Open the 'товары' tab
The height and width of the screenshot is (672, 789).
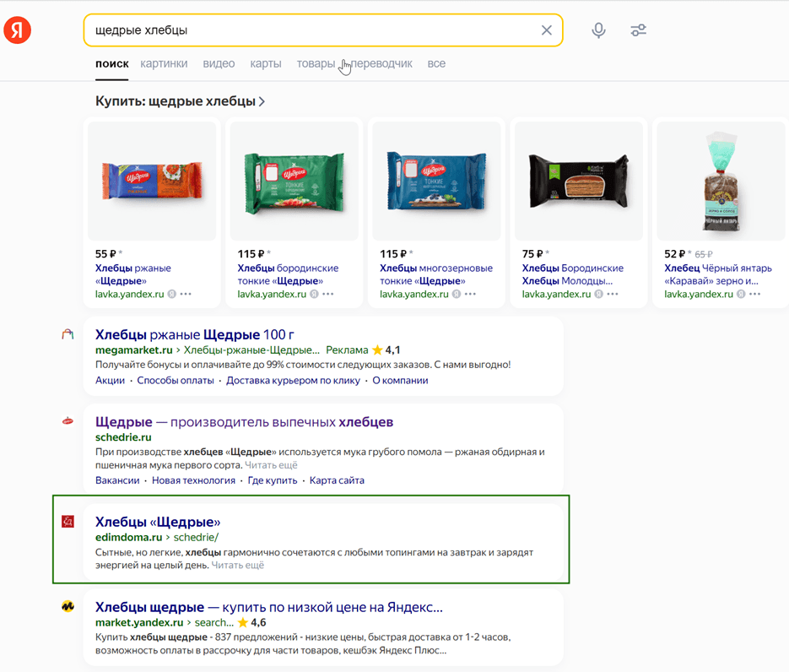(x=316, y=63)
